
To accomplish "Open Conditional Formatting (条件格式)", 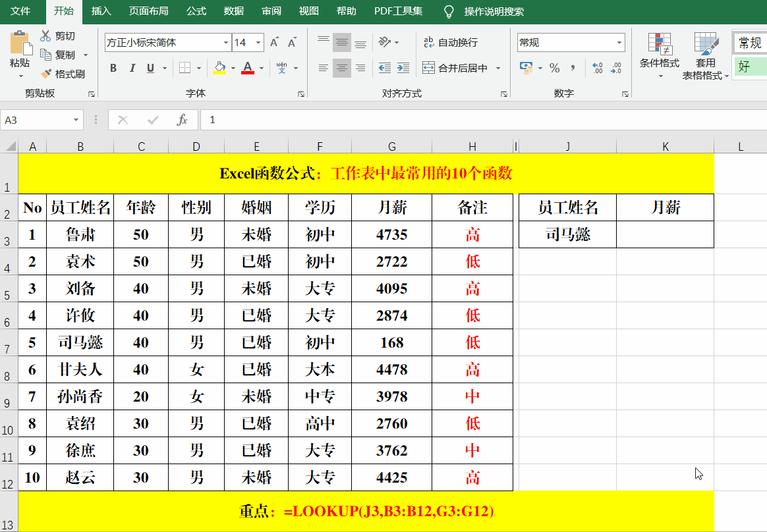I will point(660,55).
